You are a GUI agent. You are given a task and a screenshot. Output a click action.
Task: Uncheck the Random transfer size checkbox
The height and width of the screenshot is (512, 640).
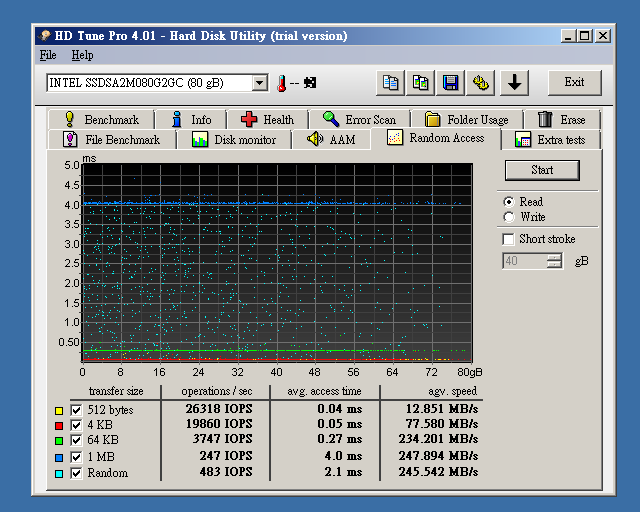point(76,473)
